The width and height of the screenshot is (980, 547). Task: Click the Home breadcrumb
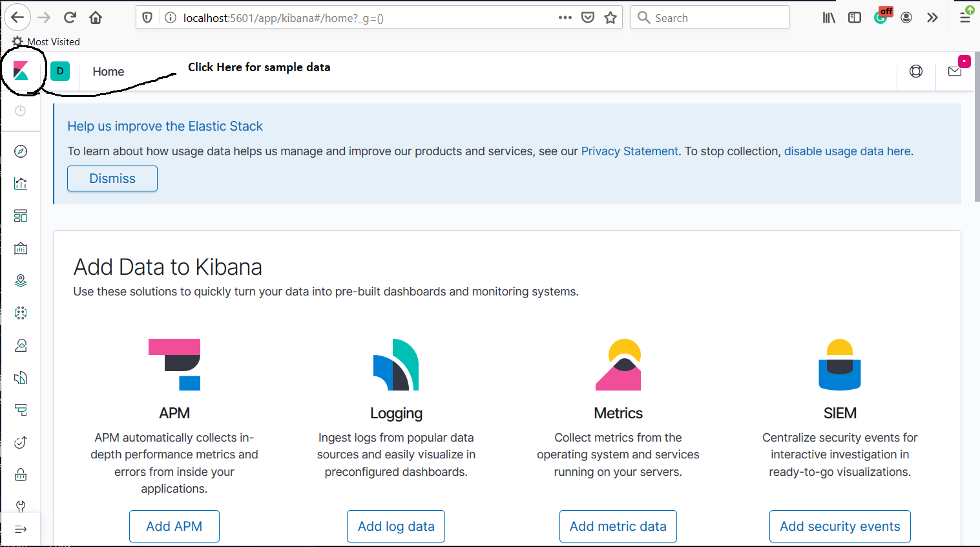point(109,71)
